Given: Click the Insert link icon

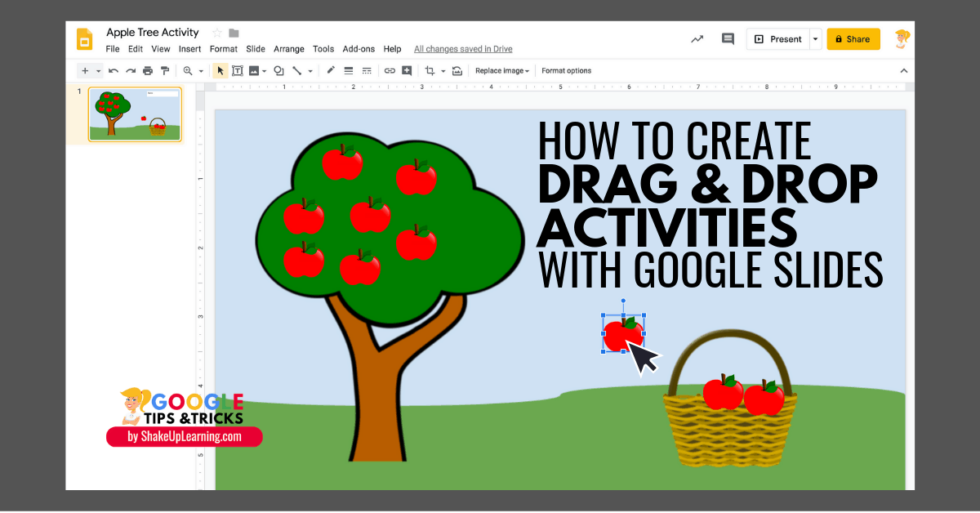Looking at the screenshot, I should [x=390, y=70].
